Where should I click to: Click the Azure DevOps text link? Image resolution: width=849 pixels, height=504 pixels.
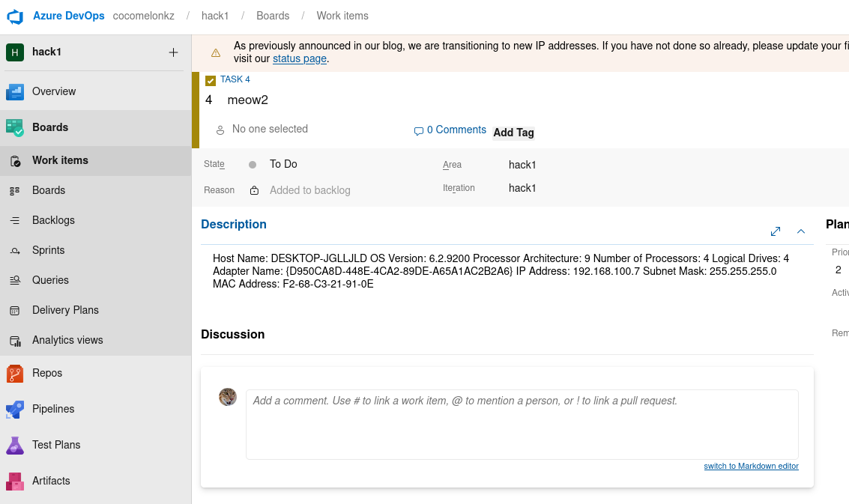(69, 16)
